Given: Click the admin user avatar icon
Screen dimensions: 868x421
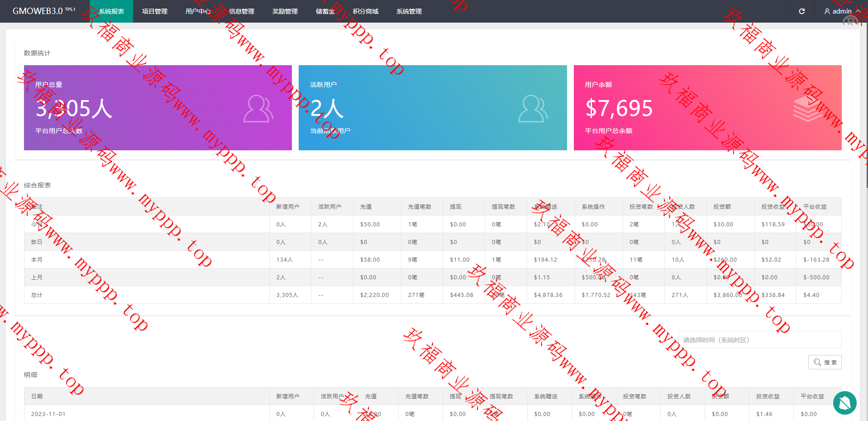Looking at the screenshot, I should (827, 11).
